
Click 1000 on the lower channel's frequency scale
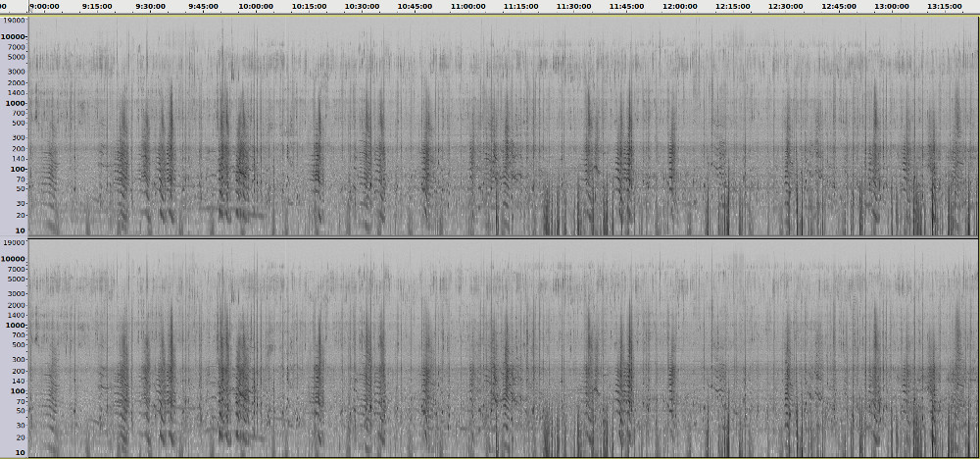(16, 325)
